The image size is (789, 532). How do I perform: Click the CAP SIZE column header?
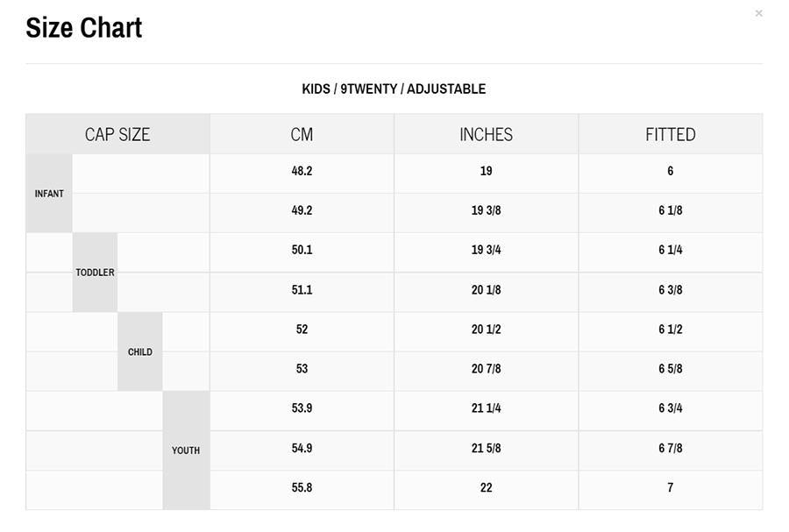[x=117, y=134]
